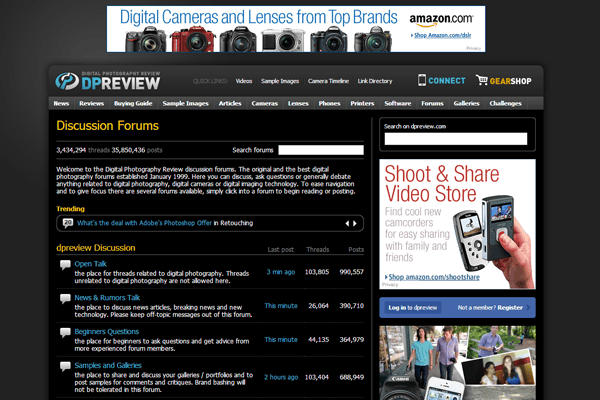Click Log in to dpreview button

coord(412,307)
